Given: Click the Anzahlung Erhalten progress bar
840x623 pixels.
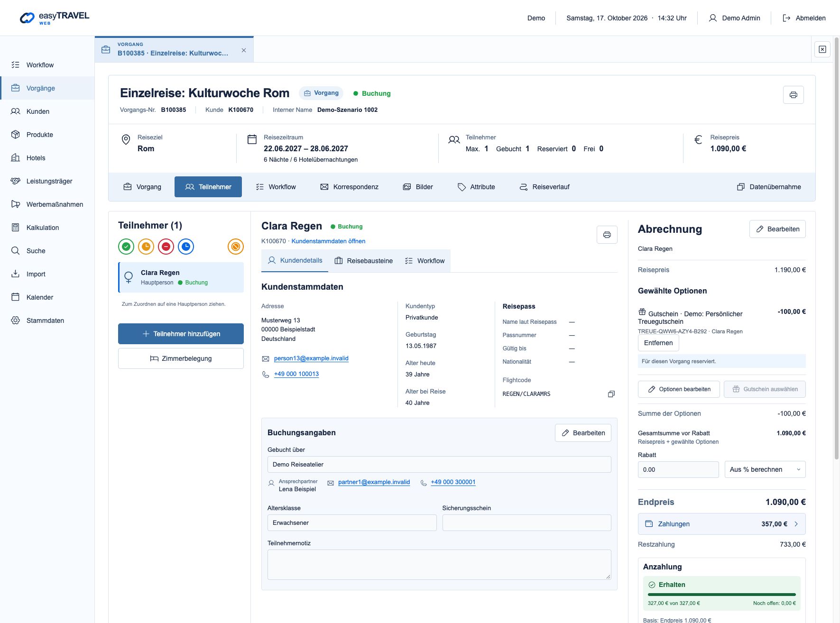Looking at the screenshot, I should click(x=722, y=595).
